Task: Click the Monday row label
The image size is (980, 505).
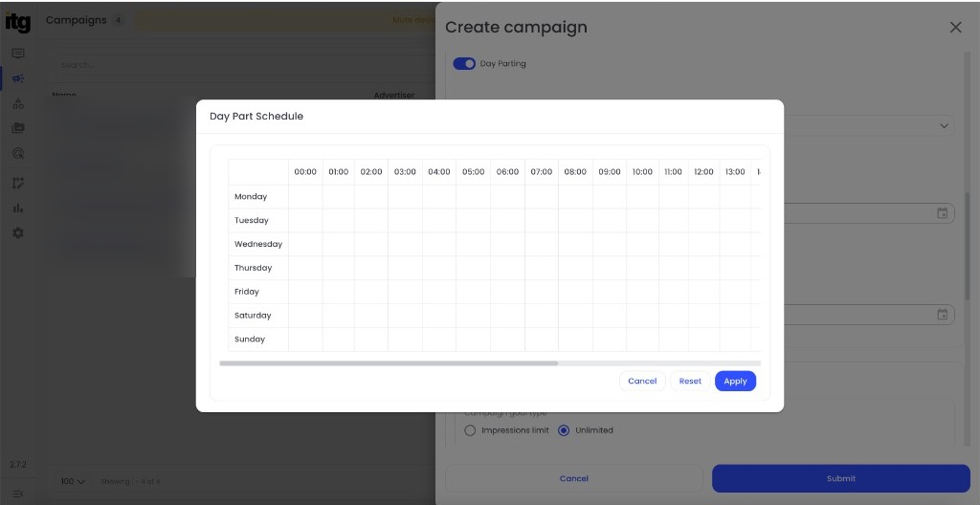Action: (251, 197)
